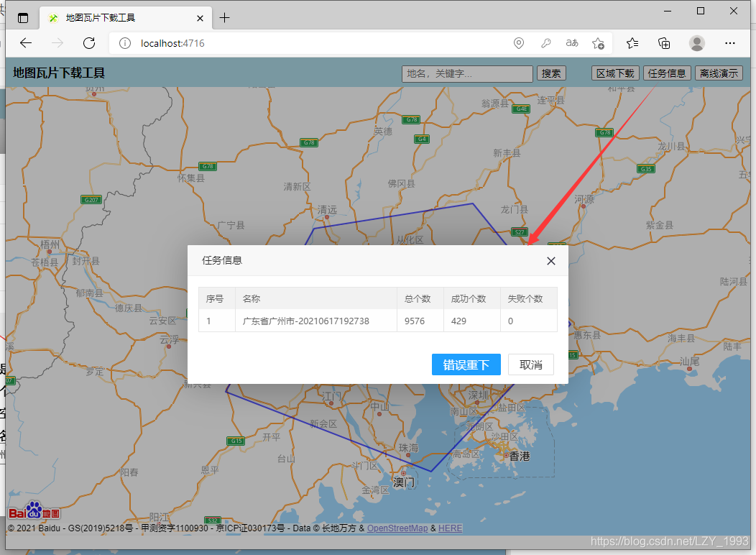
Task: Open the HERE attribution link
Action: (x=451, y=528)
